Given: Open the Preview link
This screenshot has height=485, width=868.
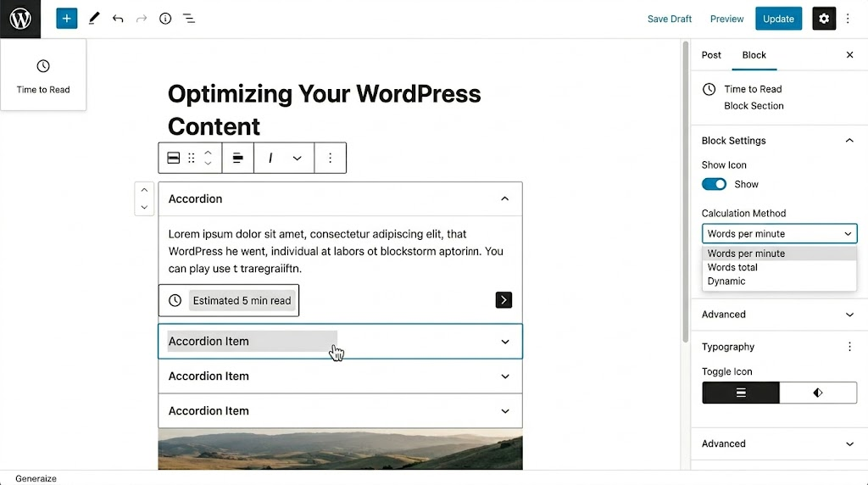Looking at the screenshot, I should click(x=726, y=19).
